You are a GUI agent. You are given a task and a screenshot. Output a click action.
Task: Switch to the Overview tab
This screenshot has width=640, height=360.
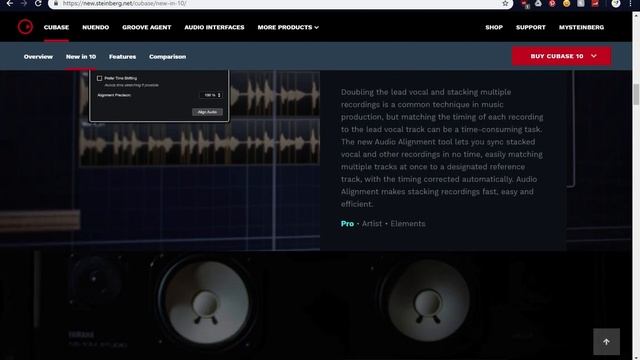pyautogui.click(x=38, y=57)
